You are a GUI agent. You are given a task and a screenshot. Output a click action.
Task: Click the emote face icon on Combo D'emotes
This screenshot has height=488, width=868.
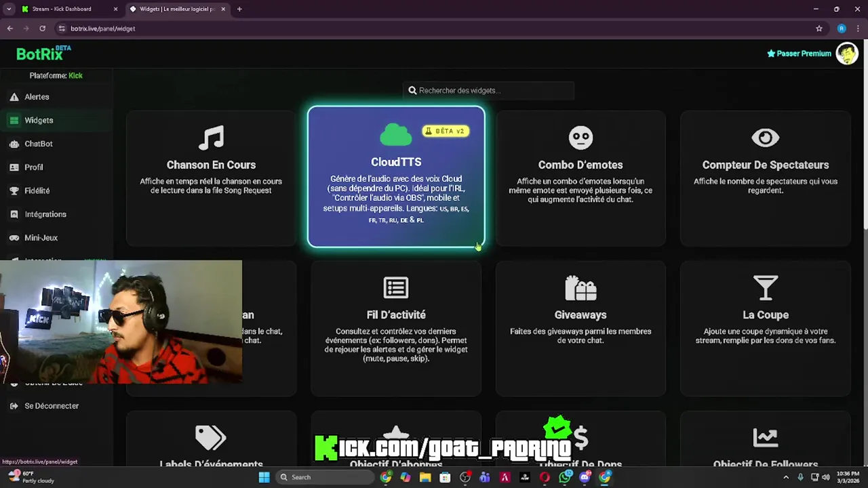(580, 138)
